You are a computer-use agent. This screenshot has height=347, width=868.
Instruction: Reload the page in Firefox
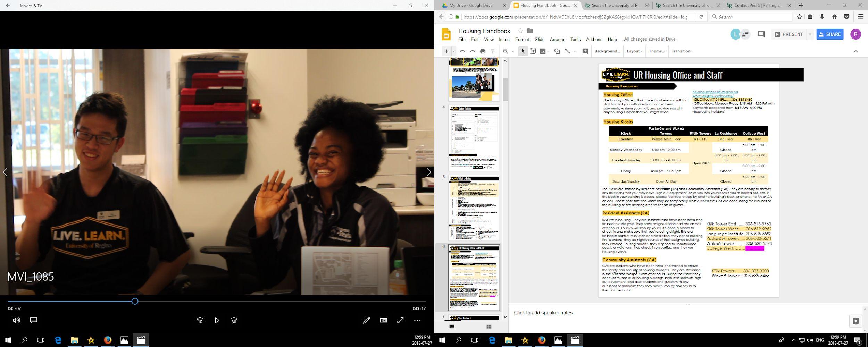pyautogui.click(x=701, y=17)
